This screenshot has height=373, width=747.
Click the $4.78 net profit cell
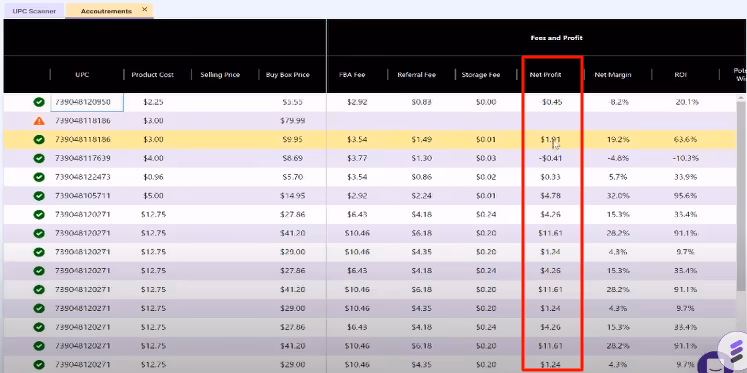(551, 196)
